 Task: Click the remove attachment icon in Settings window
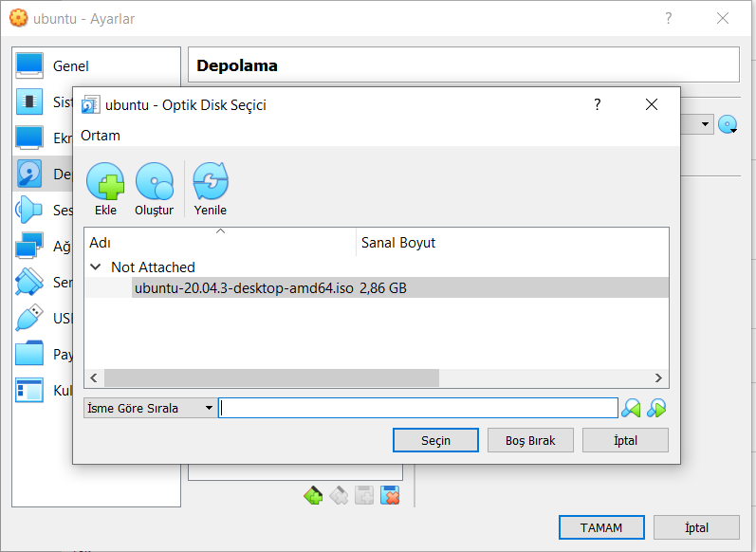[x=390, y=496]
